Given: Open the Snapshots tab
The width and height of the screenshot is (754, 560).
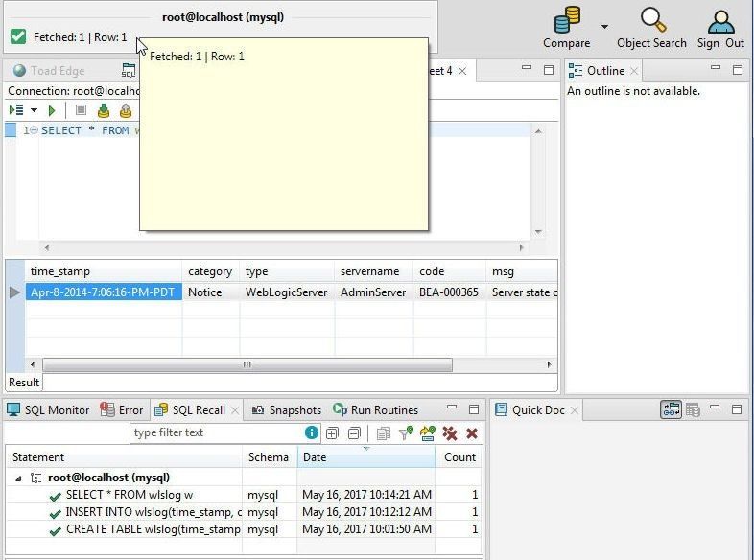Looking at the screenshot, I should point(287,410).
